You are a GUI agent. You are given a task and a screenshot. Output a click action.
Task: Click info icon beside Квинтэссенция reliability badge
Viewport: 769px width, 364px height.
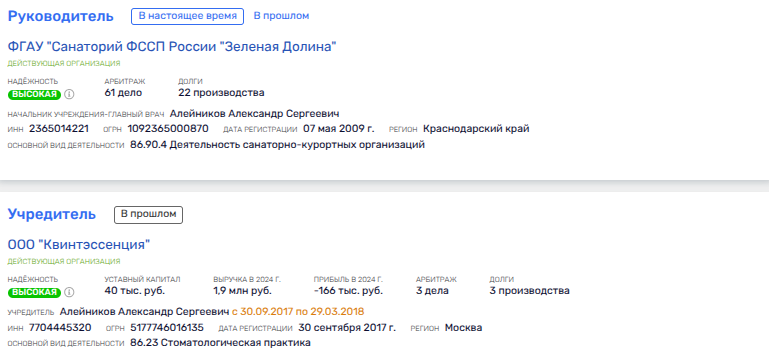click(69, 292)
